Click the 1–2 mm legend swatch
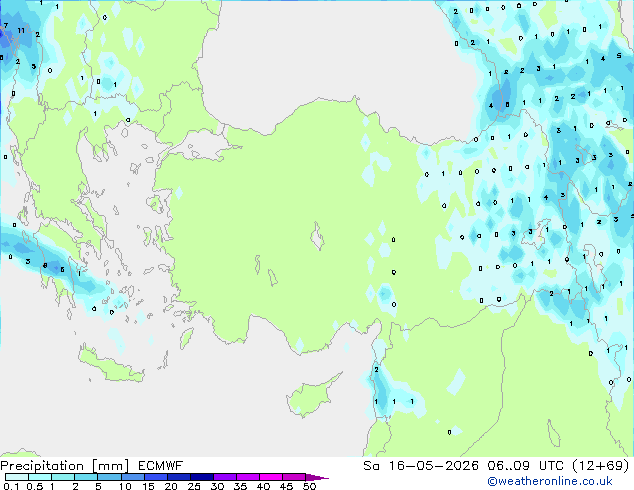Screen dimensions: 634x490 (x=63, y=477)
